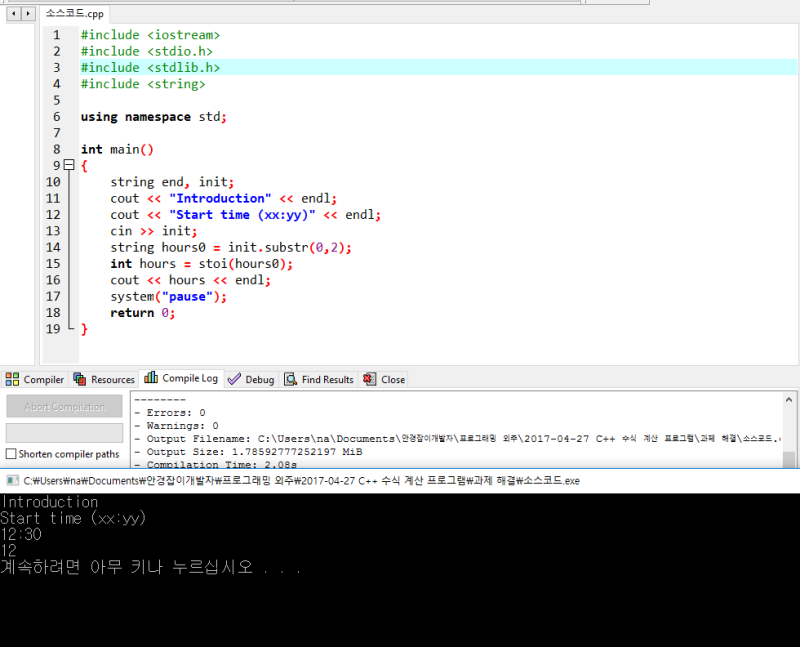Click the line '#include <iostream>'
Image resolution: width=800 pixels, height=647 pixels.
coord(151,35)
